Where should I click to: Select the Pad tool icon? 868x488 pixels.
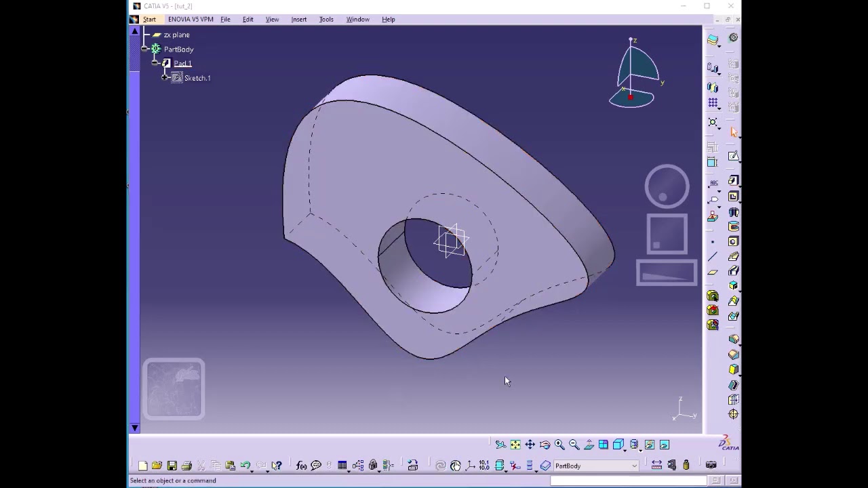point(733,181)
